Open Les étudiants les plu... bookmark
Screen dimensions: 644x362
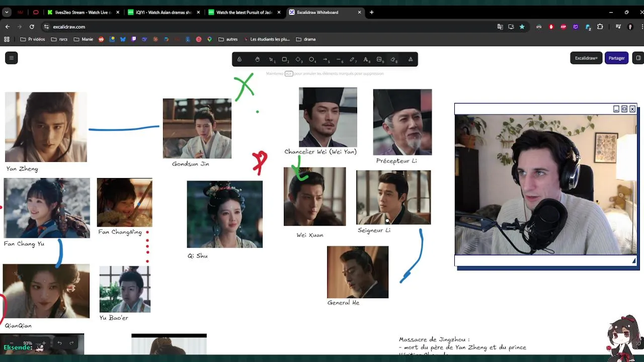(x=267, y=39)
